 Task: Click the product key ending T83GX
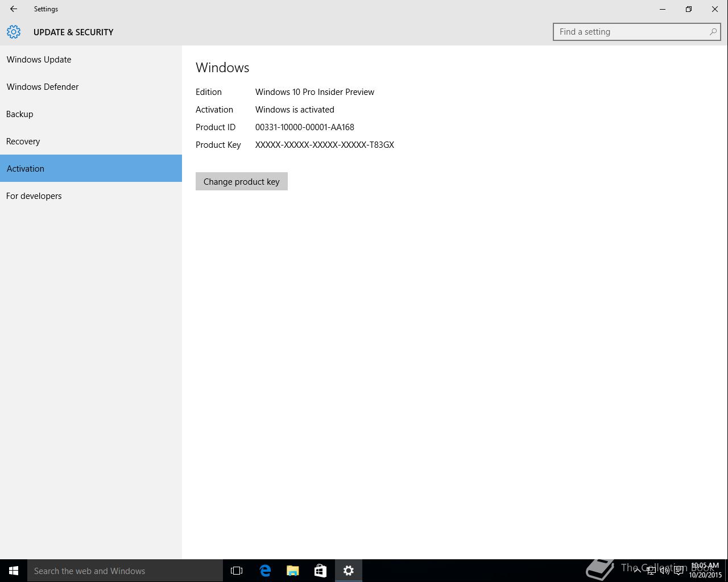click(325, 145)
